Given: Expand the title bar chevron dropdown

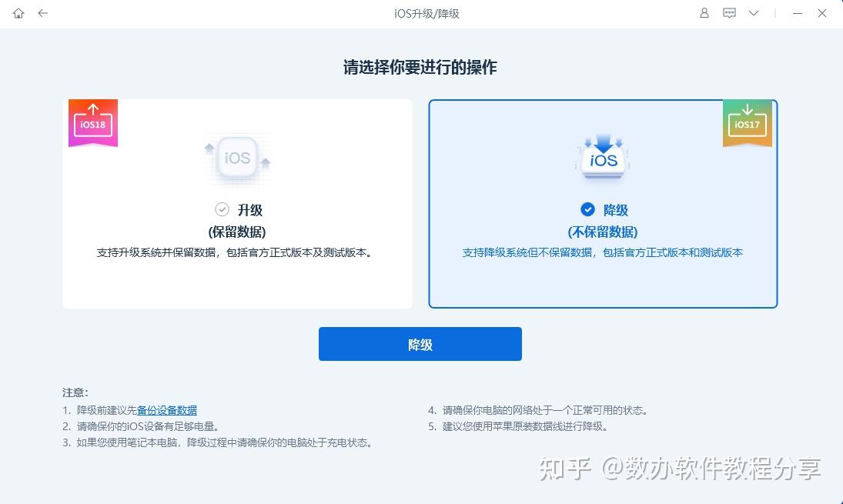Looking at the screenshot, I should tap(753, 13).
